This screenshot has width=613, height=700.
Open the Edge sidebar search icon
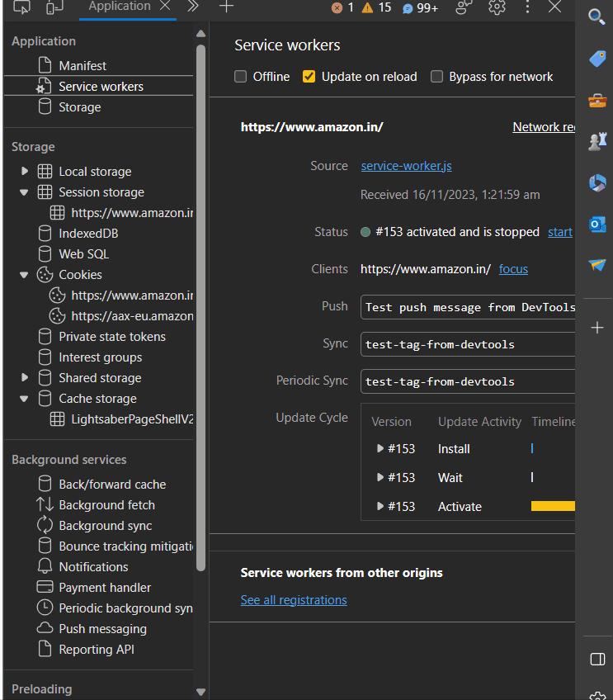[597, 17]
